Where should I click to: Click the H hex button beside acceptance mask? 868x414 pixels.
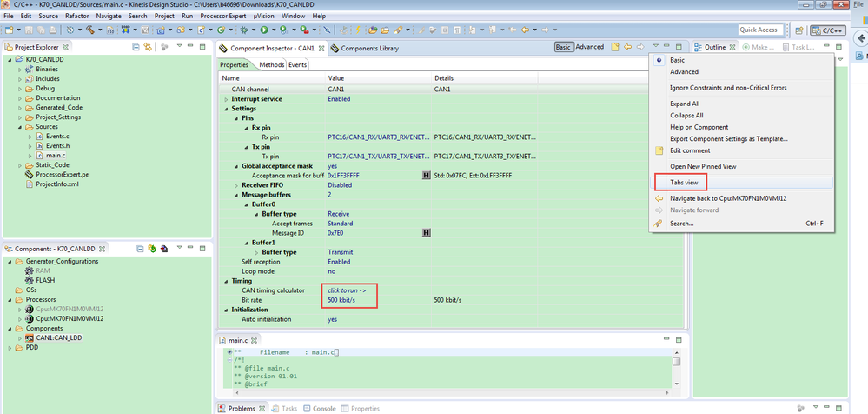click(427, 175)
